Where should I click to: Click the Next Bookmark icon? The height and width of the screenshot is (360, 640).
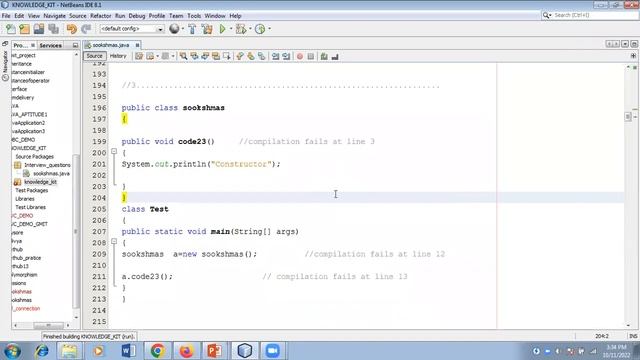pos(251,56)
